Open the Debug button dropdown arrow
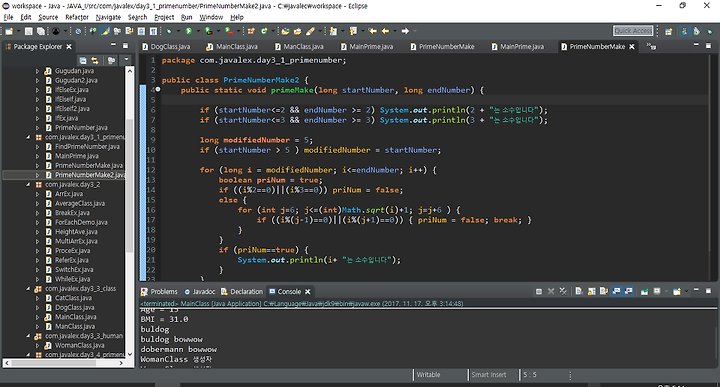This screenshot has height=387, width=720. [x=178, y=31]
